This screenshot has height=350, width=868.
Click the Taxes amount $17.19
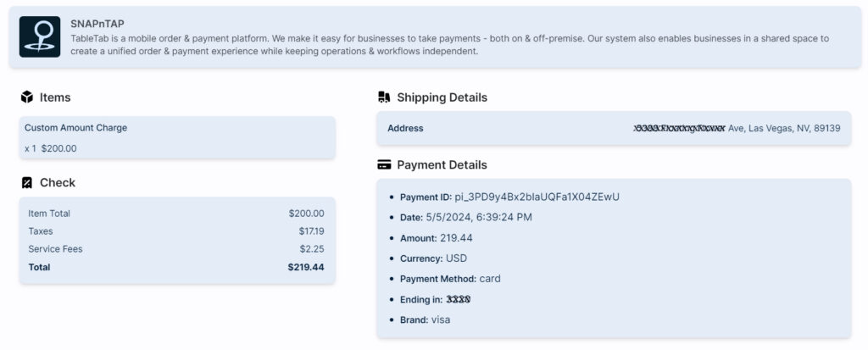click(311, 231)
